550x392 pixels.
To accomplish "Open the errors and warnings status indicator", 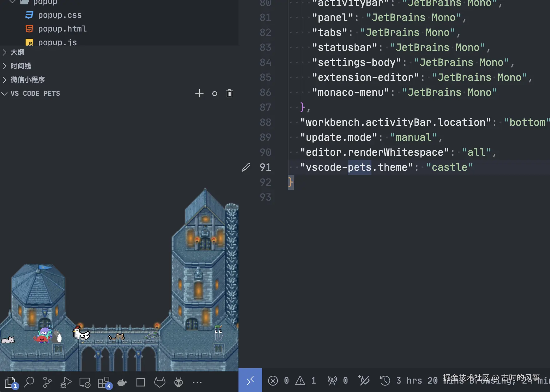I will 292,380.
